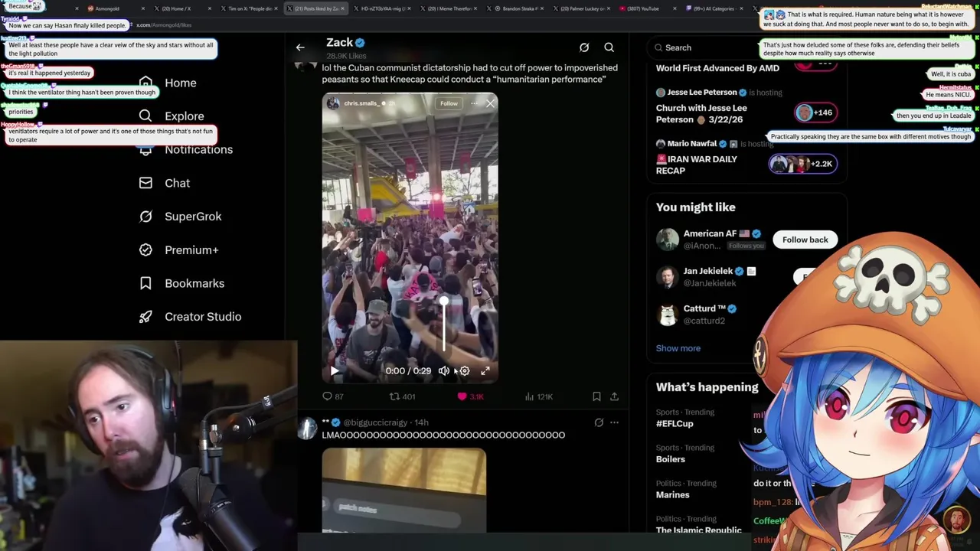Open Grok action on bigguccicraigy post
This screenshot has height=551, width=980.
click(x=599, y=422)
